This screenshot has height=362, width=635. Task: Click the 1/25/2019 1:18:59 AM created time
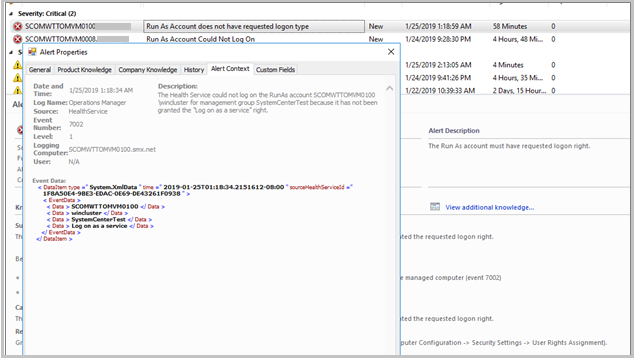click(x=438, y=26)
